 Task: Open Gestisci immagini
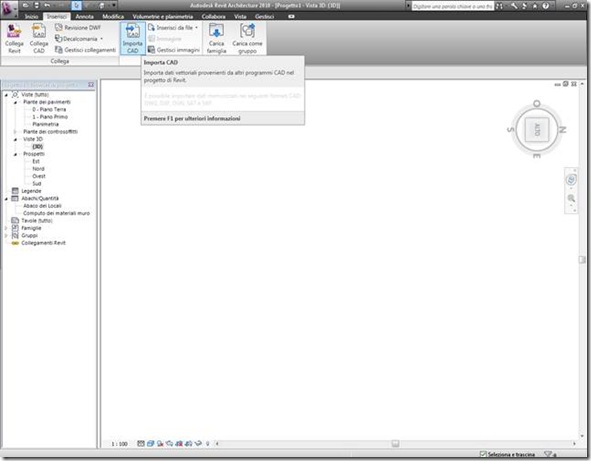(x=174, y=50)
